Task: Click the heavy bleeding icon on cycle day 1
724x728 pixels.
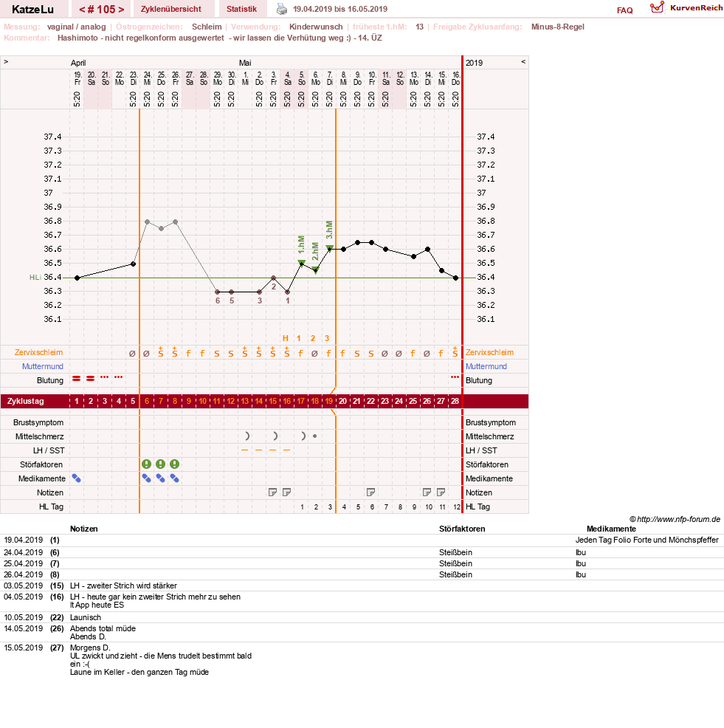Action: [x=77, y=379]
